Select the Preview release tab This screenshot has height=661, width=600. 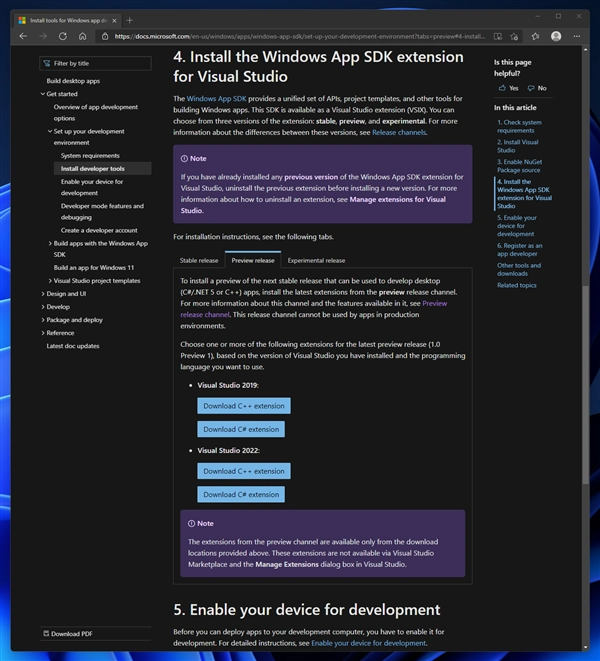click(x=253, y=260)
